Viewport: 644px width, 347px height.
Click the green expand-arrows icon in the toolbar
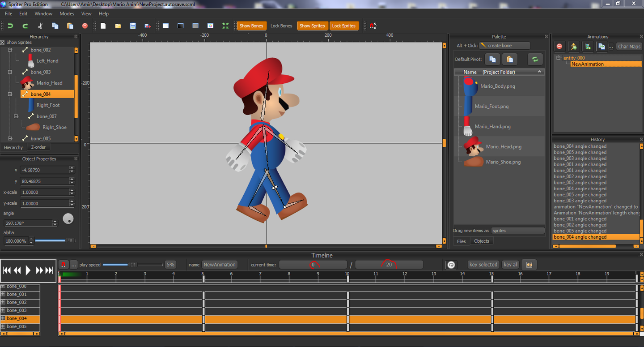(x=225, y=26)
